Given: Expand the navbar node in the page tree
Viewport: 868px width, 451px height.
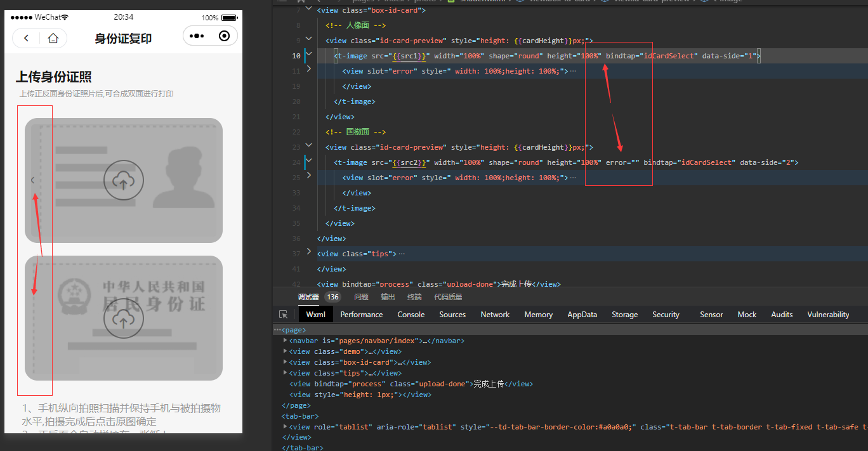Looking at the screenshot, I should point(285,341).
